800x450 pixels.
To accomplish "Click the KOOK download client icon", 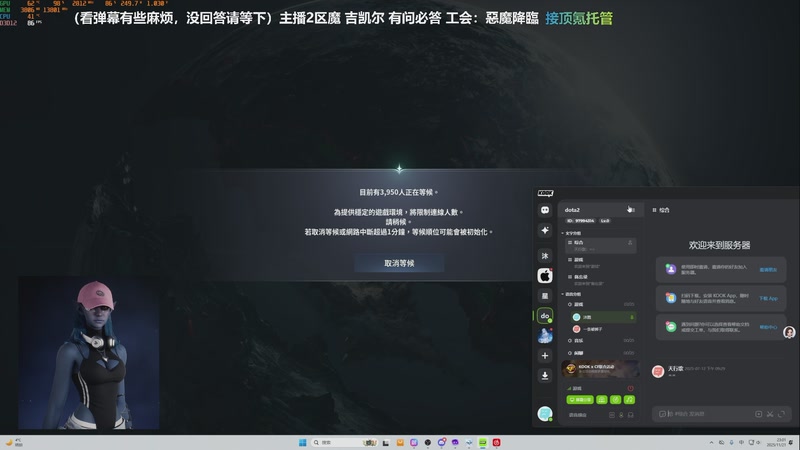I will [544, 376].
